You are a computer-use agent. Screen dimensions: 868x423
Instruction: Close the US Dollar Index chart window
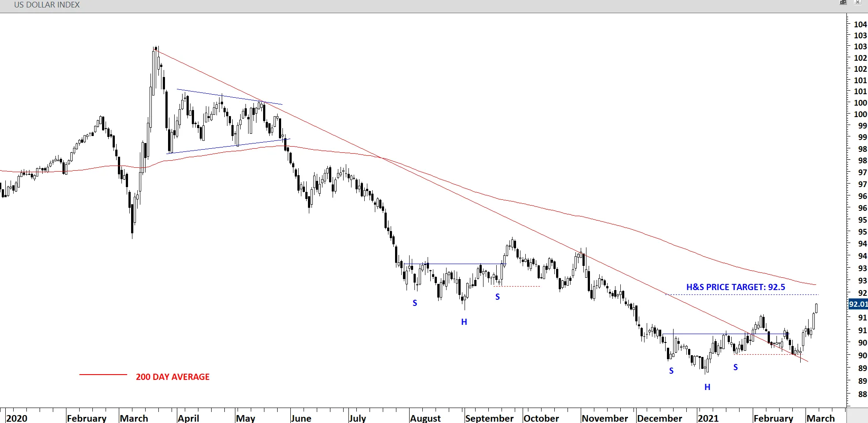click(857, 3)
